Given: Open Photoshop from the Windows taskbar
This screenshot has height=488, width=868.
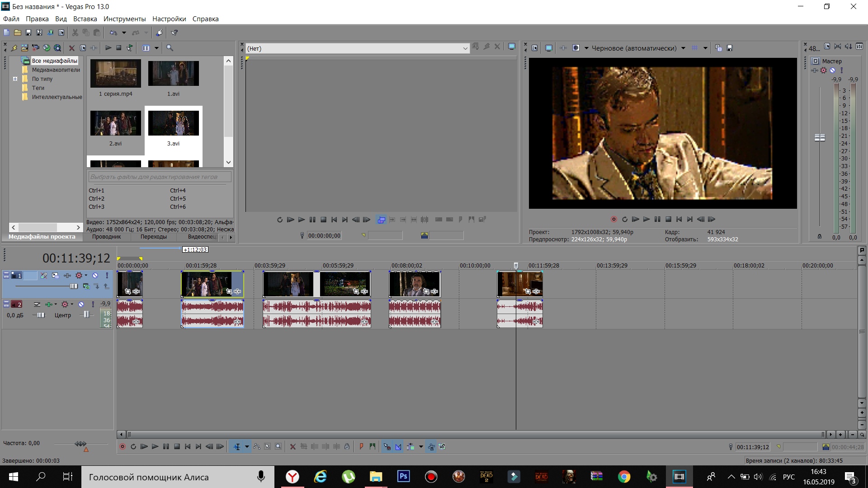Looking at the screenshot, I should point(403,476).
